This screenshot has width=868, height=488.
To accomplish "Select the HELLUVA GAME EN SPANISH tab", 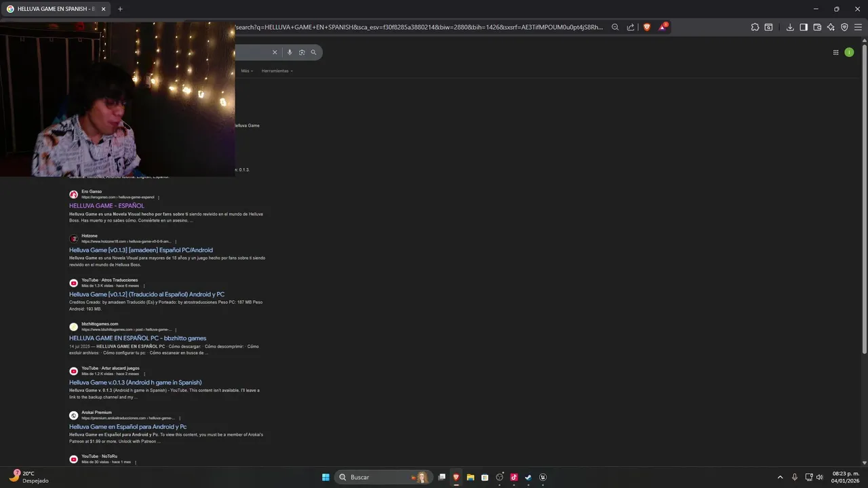I will tap(56, 9).
